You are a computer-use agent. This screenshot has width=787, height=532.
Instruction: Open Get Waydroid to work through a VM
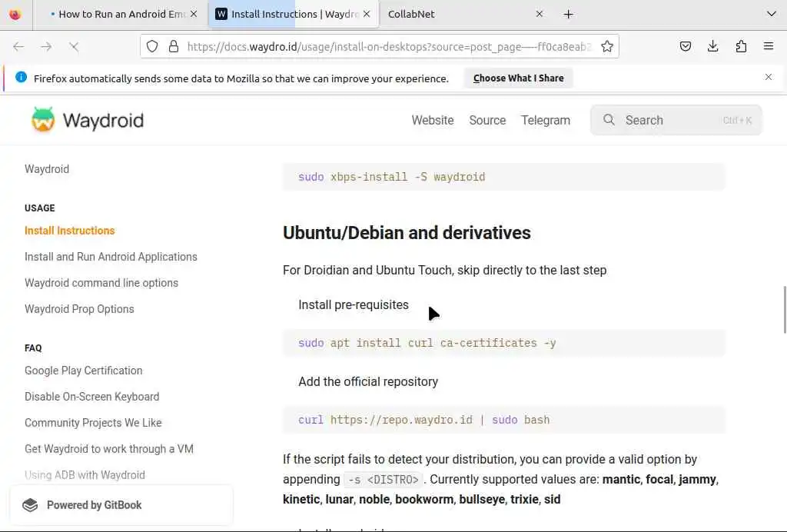point(109,449)
